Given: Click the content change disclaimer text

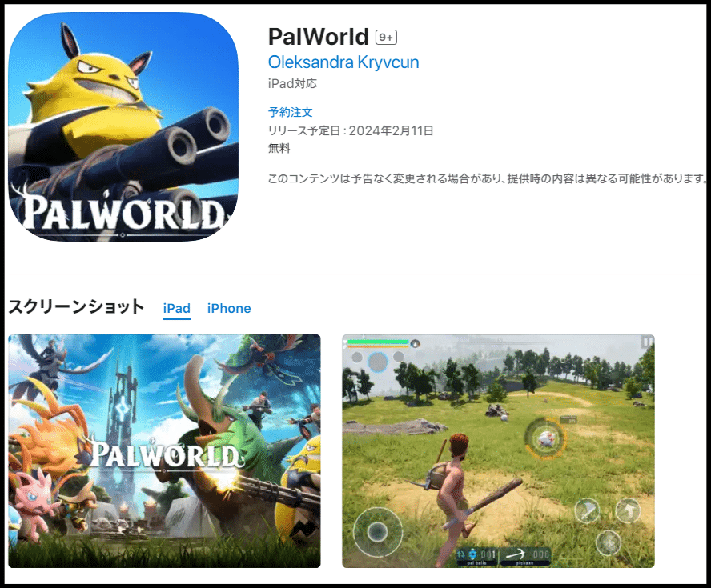Looking at the screenshot, I should (x=488, y=178).
